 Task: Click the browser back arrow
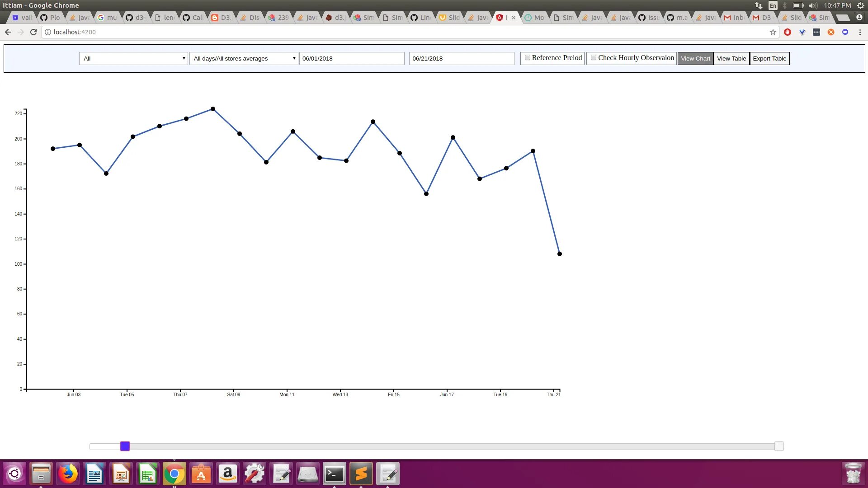click(x=8, y=32)
